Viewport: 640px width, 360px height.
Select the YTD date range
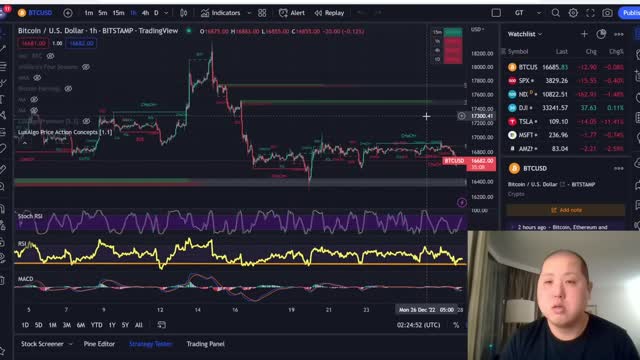(x=96, y=325)
